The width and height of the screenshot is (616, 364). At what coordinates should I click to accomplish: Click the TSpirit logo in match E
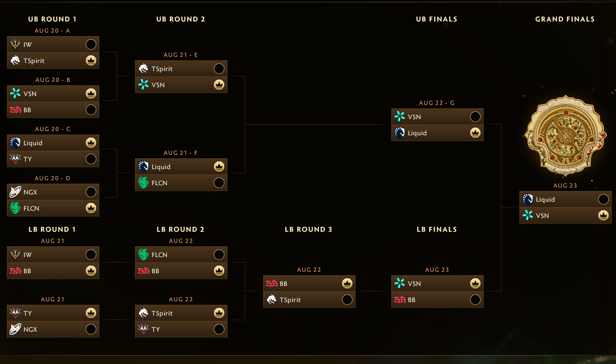click(x=144, y=68)
